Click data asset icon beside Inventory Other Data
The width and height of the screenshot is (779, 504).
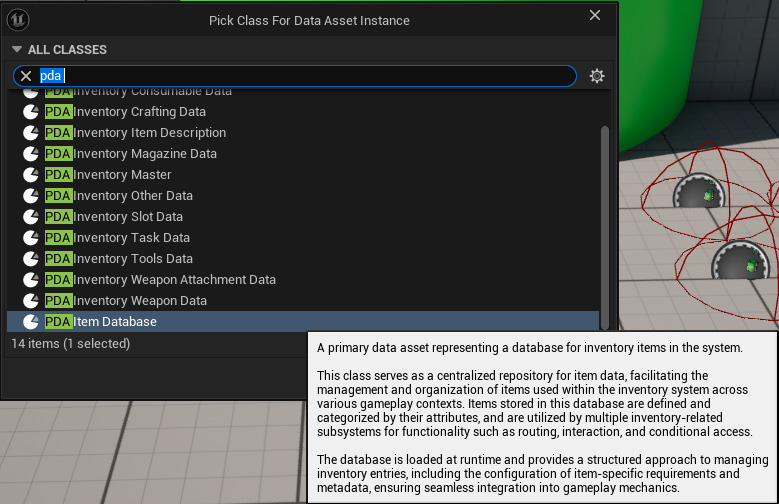31,195
